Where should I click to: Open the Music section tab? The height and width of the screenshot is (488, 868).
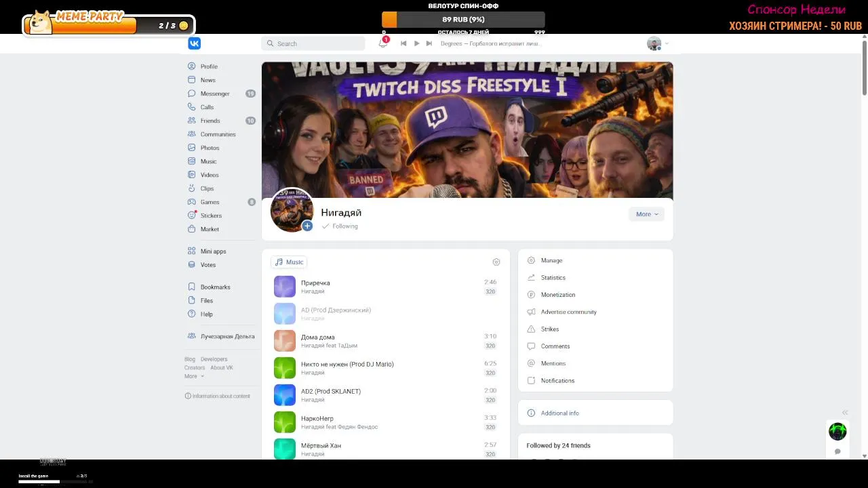click(289, 262)
